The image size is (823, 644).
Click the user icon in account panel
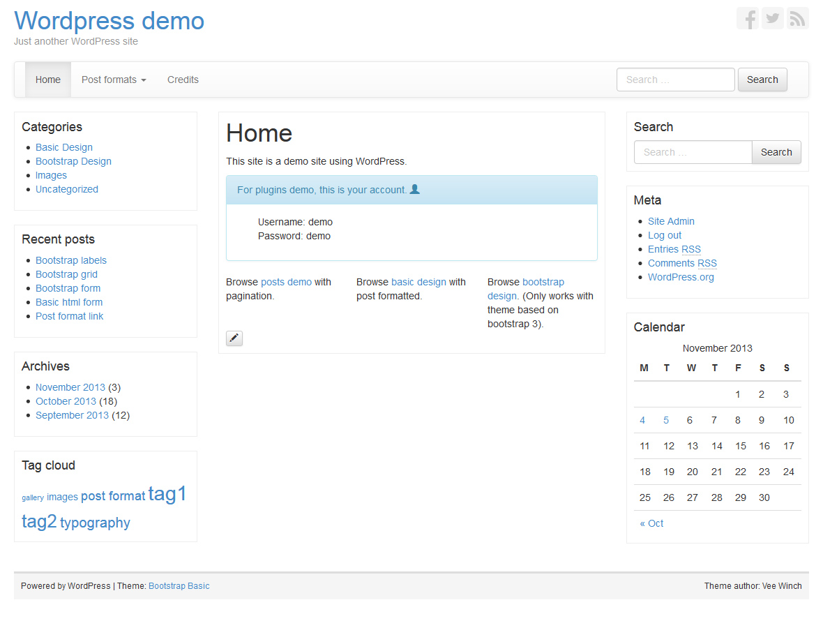click(415, 189)
